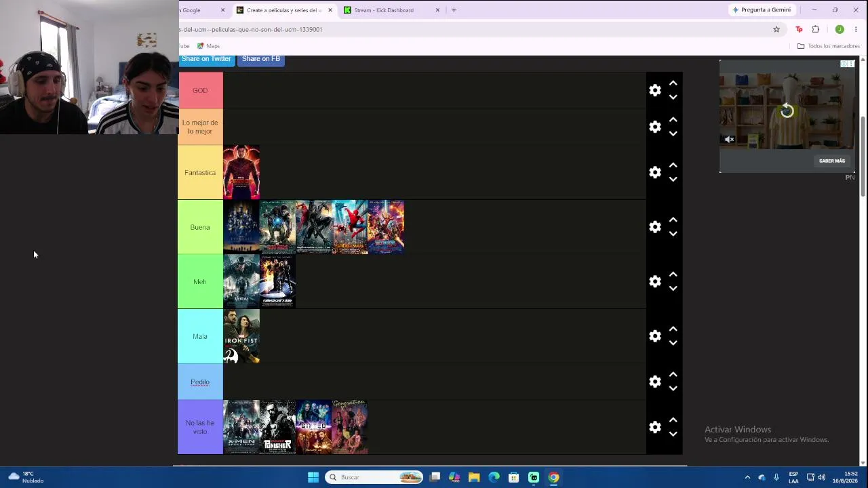Select the Lo mejor de lo mejor label
868x488 pixels.
point(200,127)
